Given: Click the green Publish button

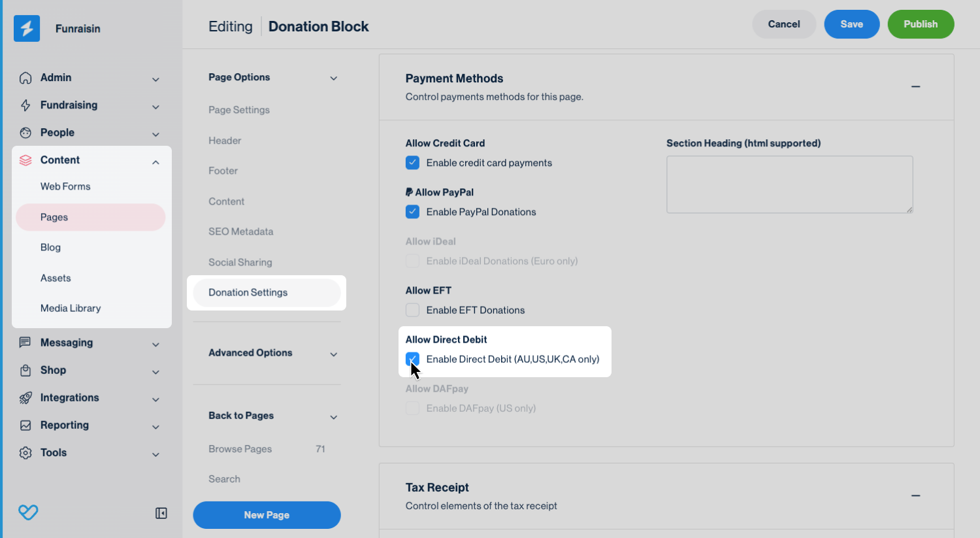Looking at the screenshot, I should (920, 24).
